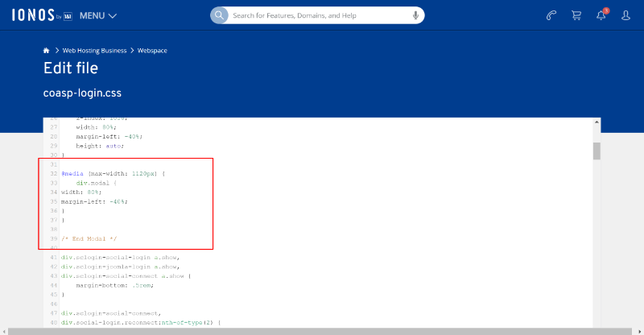Viewport: 644px width, 335px height.
Task: Click line 35 'margin-left: -40%;'
Action: pyautogui.click(x=94, y=201)
